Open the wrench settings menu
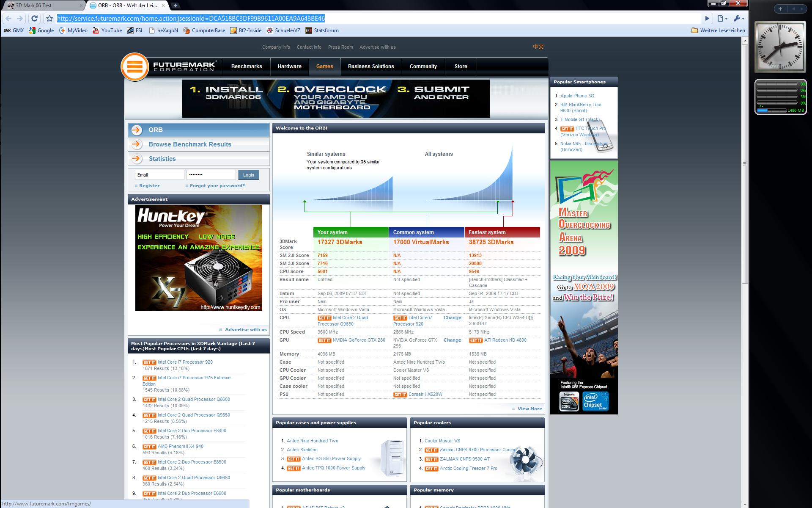The width and height of the screenshot is (812, 508). point(739,18)
